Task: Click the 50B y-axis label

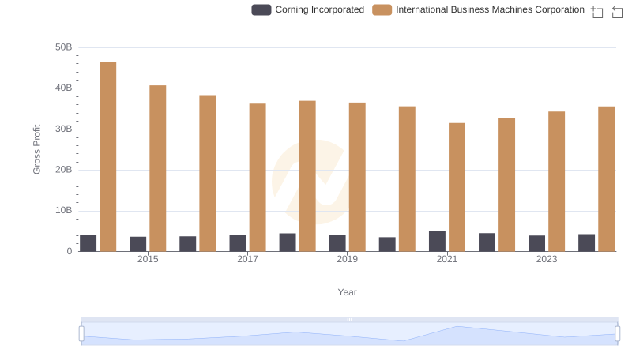Action: (x=64, y=47)
